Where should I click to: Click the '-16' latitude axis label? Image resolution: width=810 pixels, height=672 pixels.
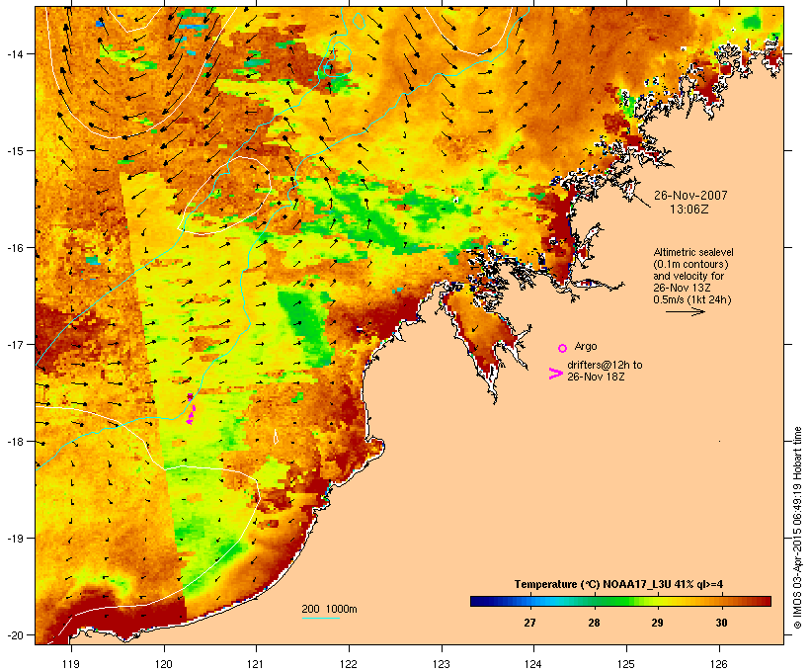[x=14, y=248]
